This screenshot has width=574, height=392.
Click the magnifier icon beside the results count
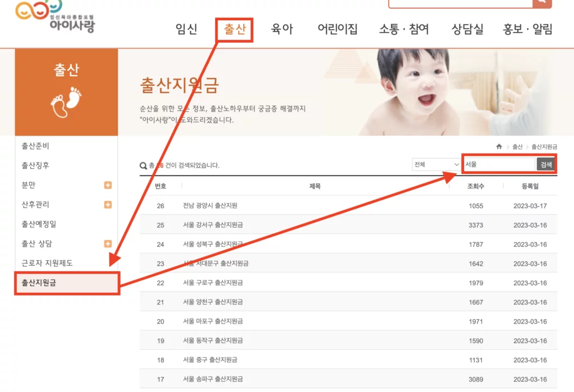(x=144, y=166)
